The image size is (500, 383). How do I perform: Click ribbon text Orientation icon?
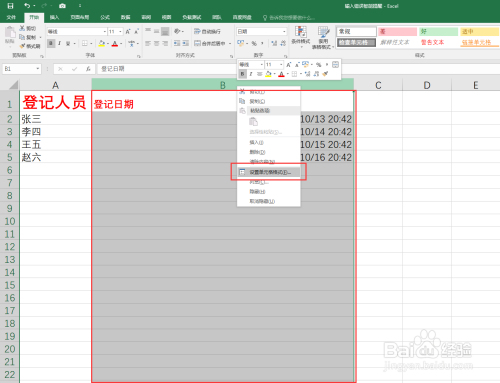[x=177, y=31]
